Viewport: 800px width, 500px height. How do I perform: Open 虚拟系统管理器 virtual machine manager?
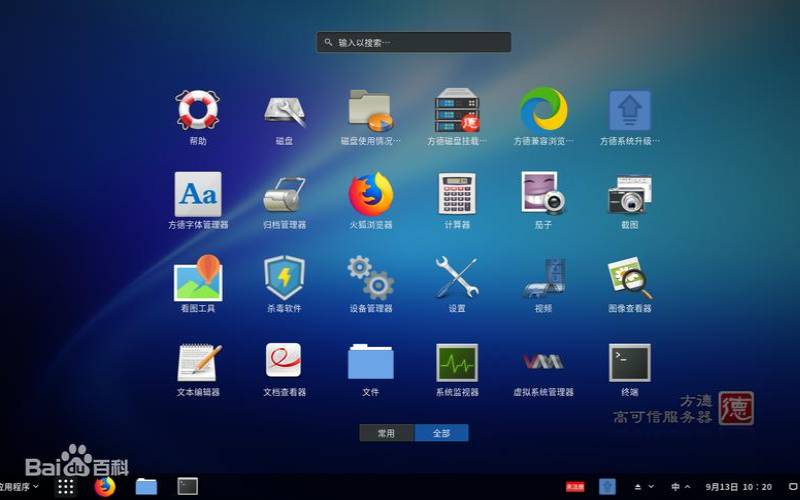[543, 362]
